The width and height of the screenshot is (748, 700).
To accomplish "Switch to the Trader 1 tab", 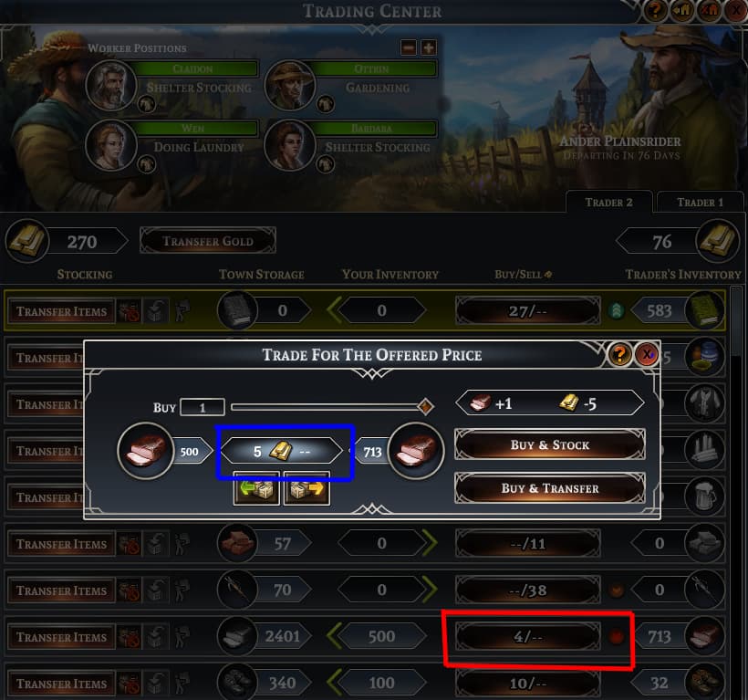I will tap(700, 203).
